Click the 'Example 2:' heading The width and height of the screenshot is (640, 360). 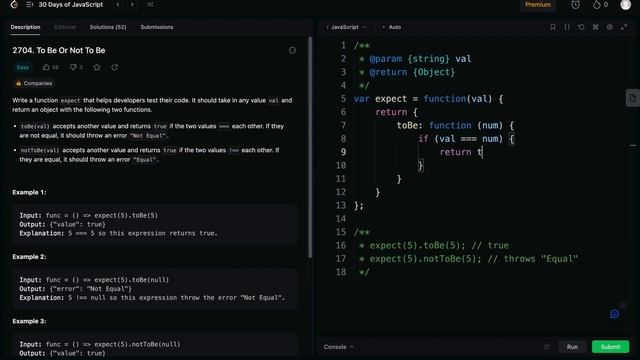click(x=29, y=257)
